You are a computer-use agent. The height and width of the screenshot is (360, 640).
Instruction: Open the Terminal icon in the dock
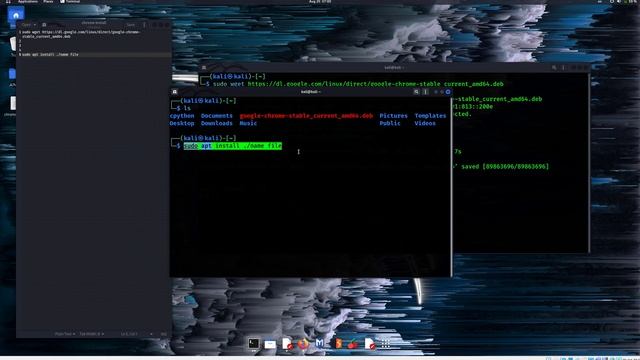click(253, 344)
